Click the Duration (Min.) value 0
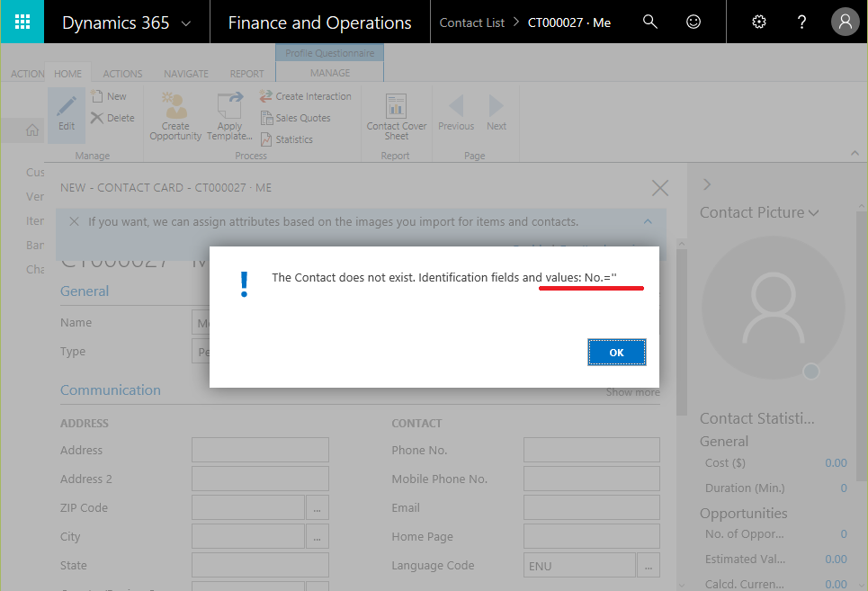This screenshot has width=868, height=591. pyautogui.click(x=844, y=488)
